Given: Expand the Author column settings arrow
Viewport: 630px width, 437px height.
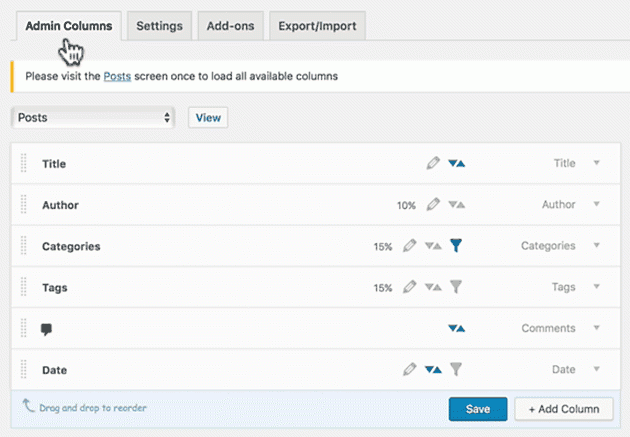Looking at the screenshot, I should point(597,204).
